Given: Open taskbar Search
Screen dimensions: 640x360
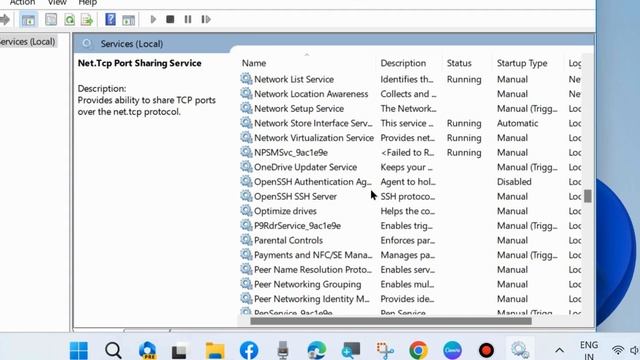Looking at the screenshot, I should [113, 350].
